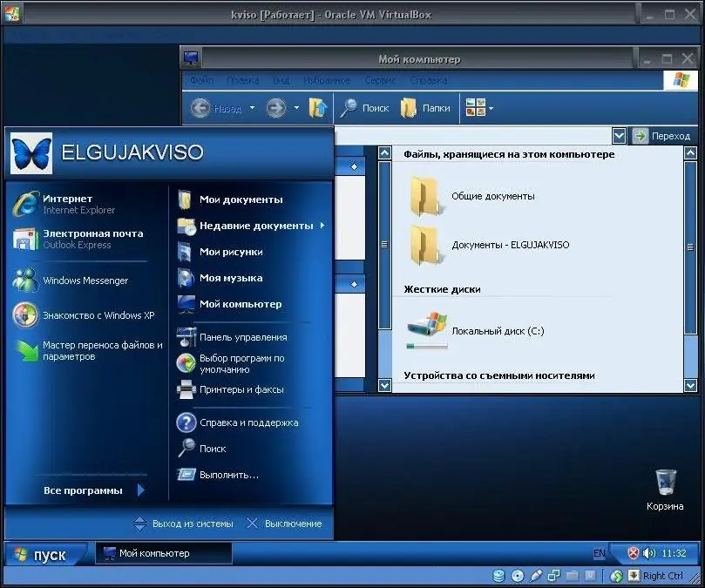Open the Правка menu
705x588 pixels.
click(x=243, y=80)
